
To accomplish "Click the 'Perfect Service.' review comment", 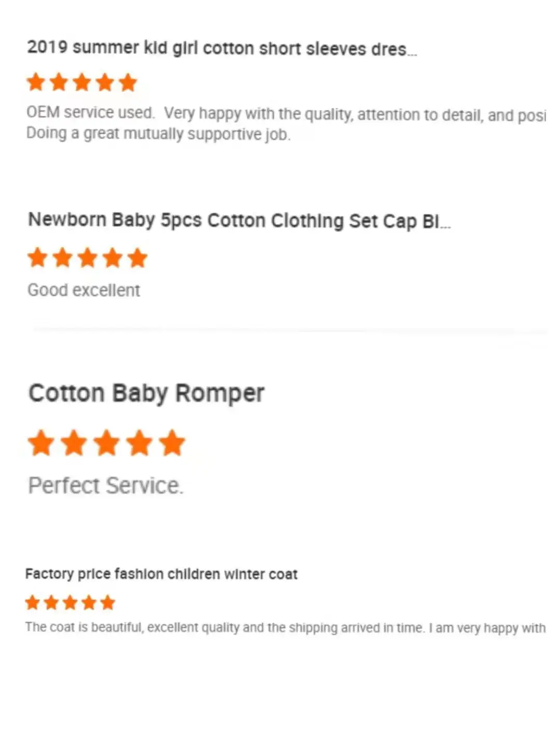I will pos(106,486).
